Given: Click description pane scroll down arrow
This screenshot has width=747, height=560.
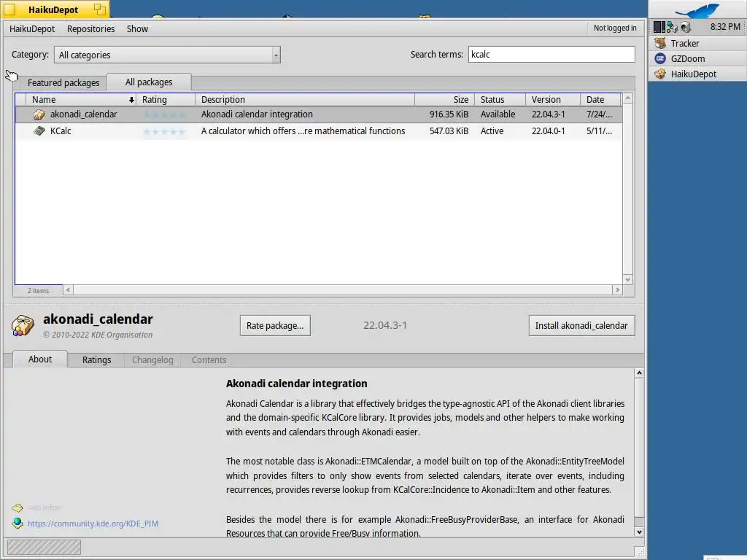Looking at the screenshot, I should (x=639, y=532).
